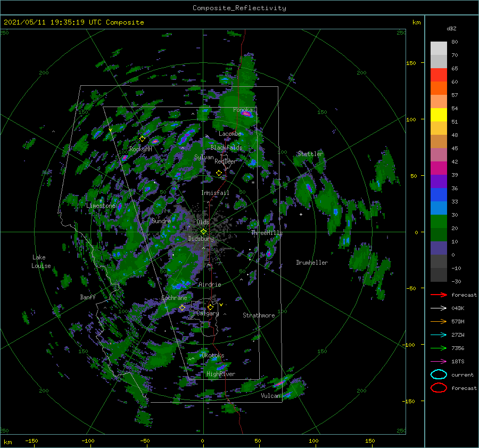
Task: Select the 48 dBZ gold swatch
Action: 439,128
